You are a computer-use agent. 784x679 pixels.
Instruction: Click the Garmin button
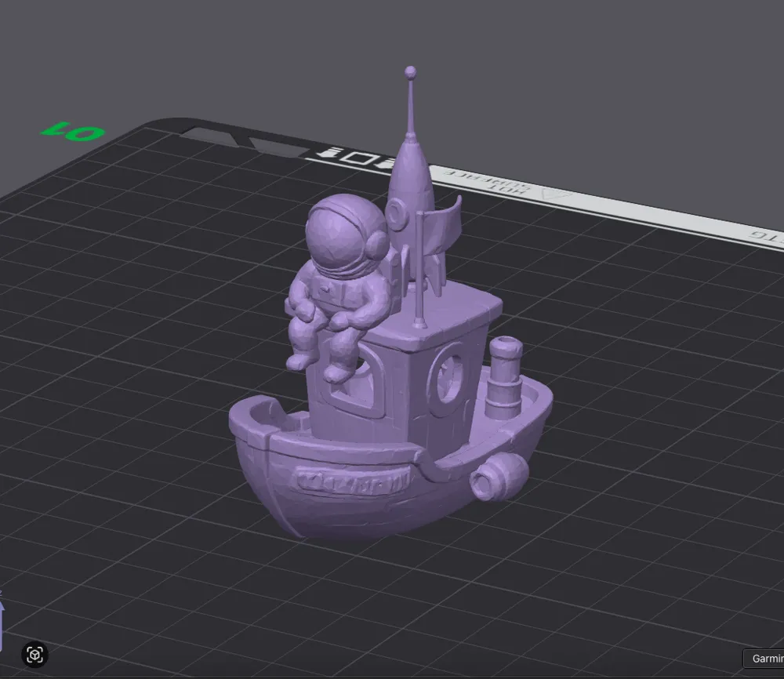(x=764, y=659)
